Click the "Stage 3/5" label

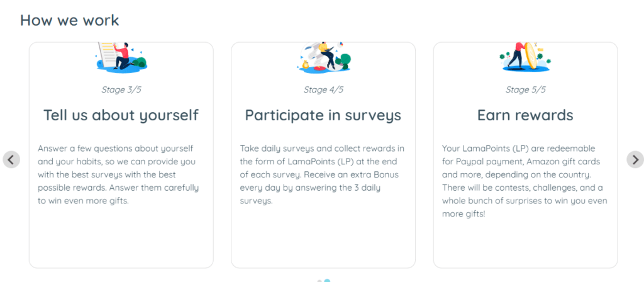click(x=121, y=89)
